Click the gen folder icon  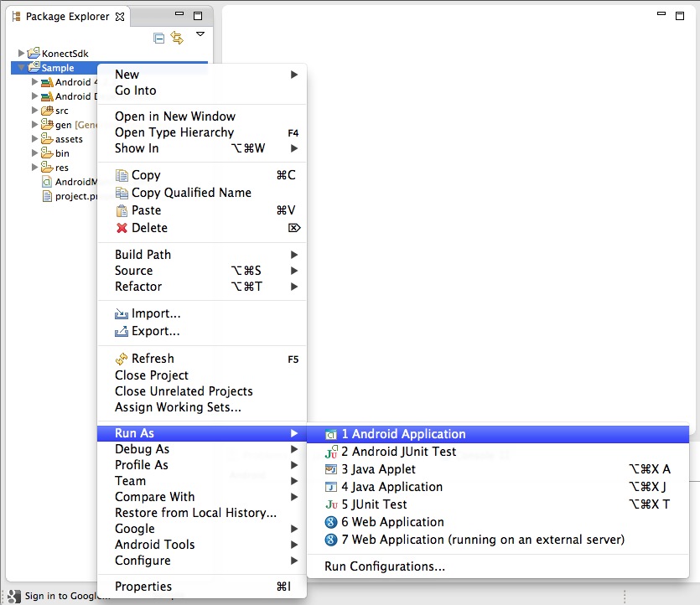point(47,123)
